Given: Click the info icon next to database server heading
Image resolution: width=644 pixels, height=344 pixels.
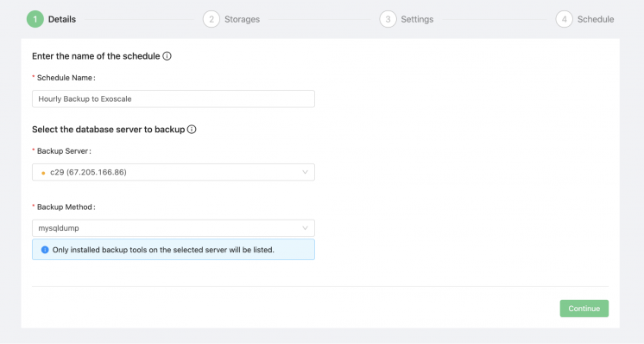Looking at the screenshot, I should 192,129.
